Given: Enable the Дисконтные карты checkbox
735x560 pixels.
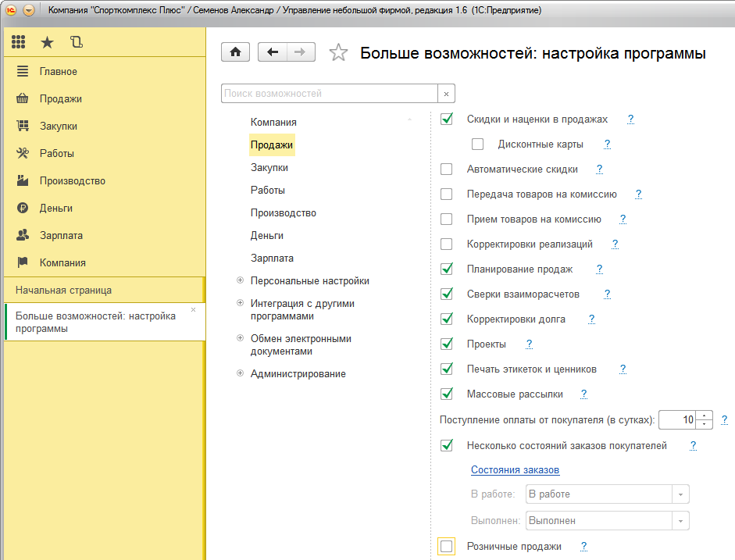Looking at the screenshot, I should point(478,144).
